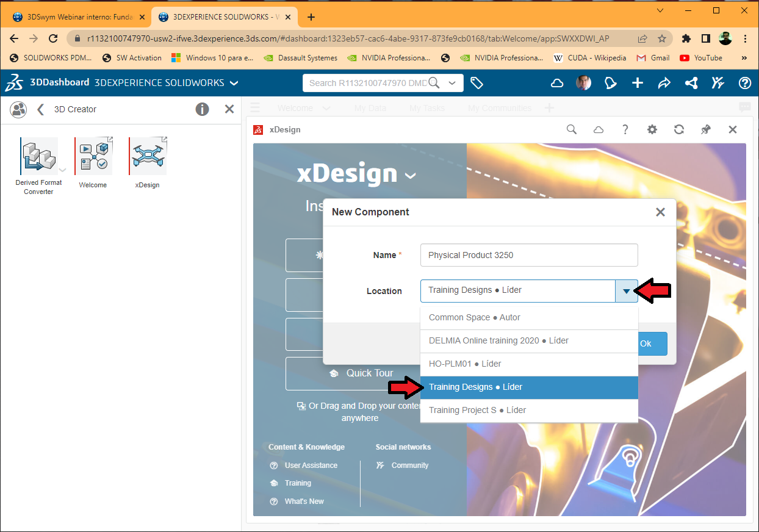The width and height of the screenshot is (759, 532).
Task: Open Gmail bookmark
Action: (x=653, y=58)
